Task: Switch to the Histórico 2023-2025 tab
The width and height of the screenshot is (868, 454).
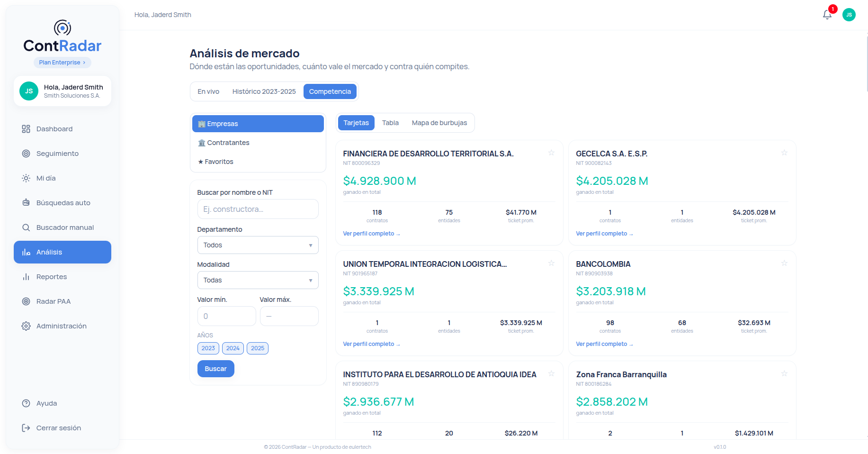Action: [264, 91]
